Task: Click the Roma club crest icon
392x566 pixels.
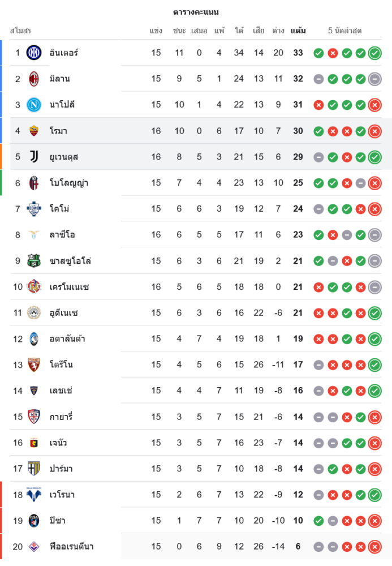Action: click(x=34, y=131)
